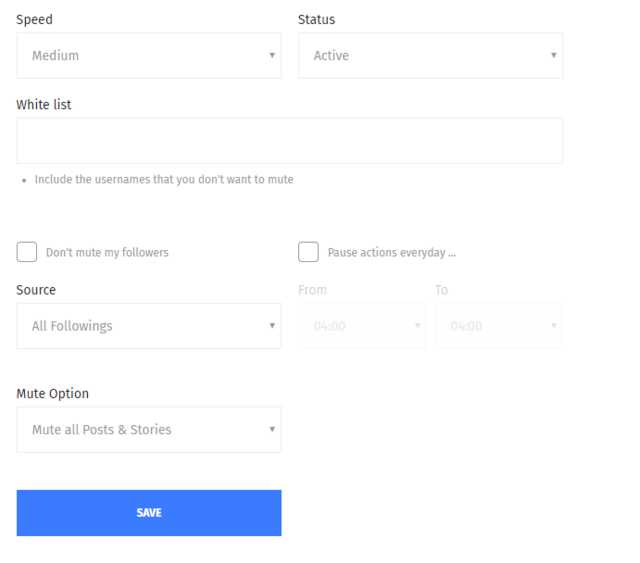This screenshot has height=563, width=640.
Task: Click the "Source" field label
Action: click(x=36, y=290)
